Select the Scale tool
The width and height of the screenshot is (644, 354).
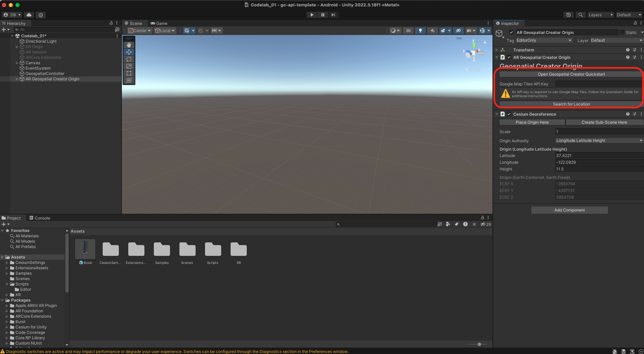point(129,66)
